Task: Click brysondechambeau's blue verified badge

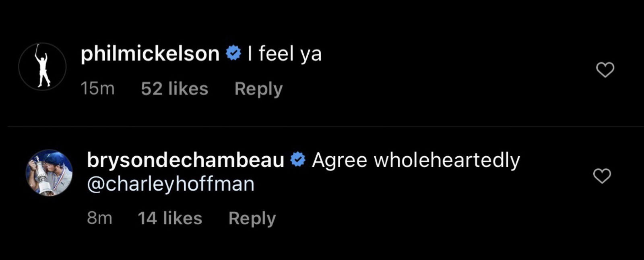Action: 297,160
